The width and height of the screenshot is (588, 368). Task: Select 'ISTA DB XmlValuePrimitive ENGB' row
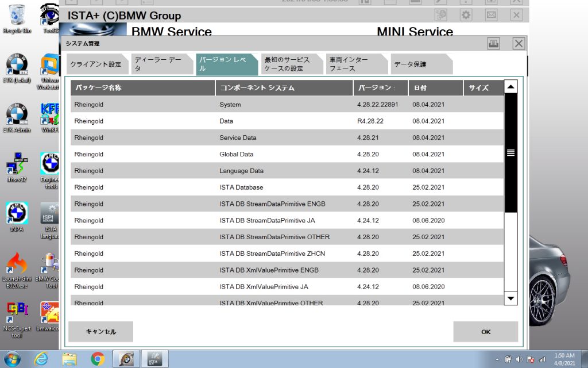tap(287, 270)
